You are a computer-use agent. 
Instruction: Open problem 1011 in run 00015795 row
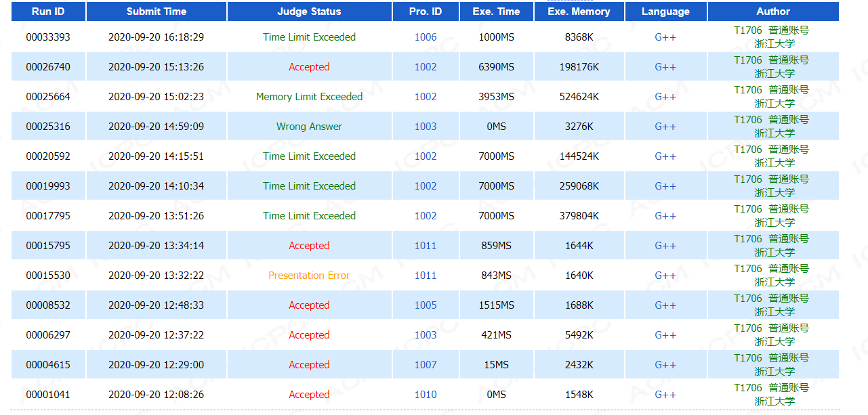[x=426, y=246]
